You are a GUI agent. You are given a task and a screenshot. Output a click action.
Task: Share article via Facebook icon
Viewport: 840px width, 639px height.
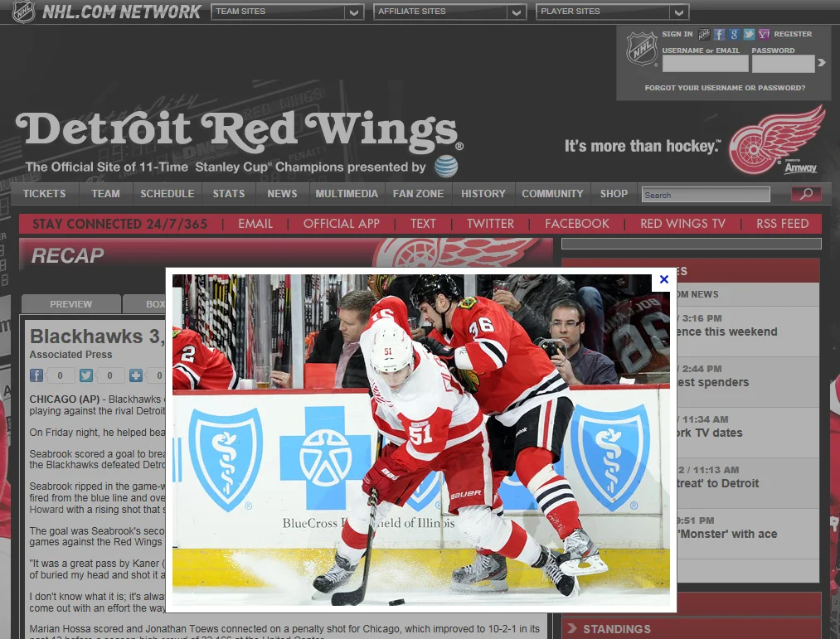(x=36, y=375)
